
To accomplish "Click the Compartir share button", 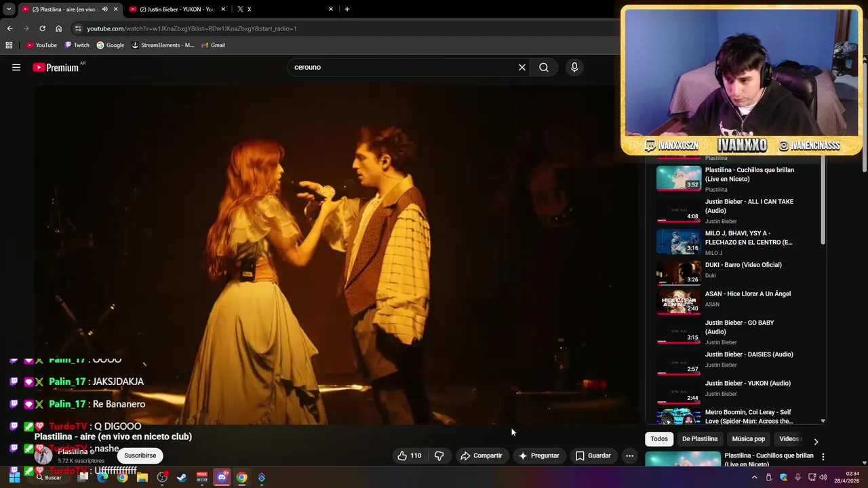I will click(481, 455).
